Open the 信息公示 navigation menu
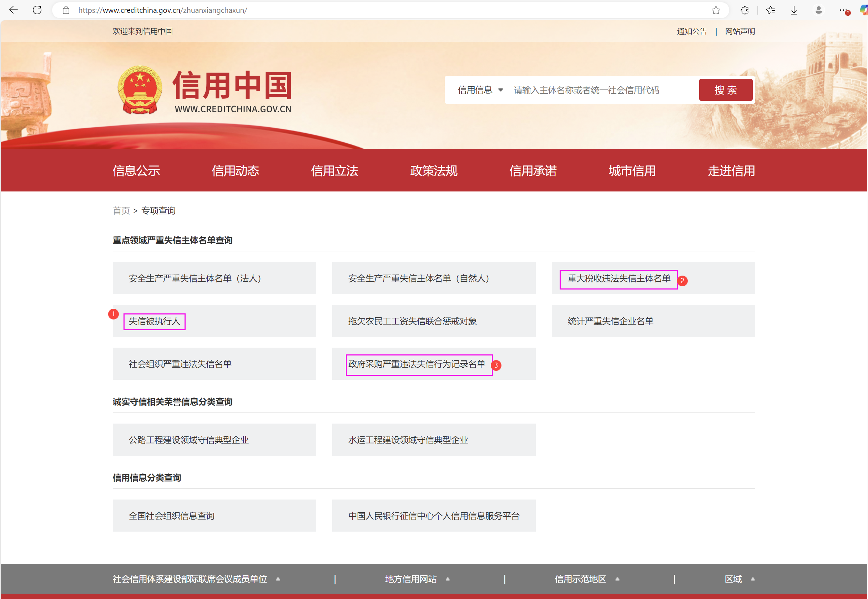The width and height of the screenshot is (868, 599). (x=136, y=171)
